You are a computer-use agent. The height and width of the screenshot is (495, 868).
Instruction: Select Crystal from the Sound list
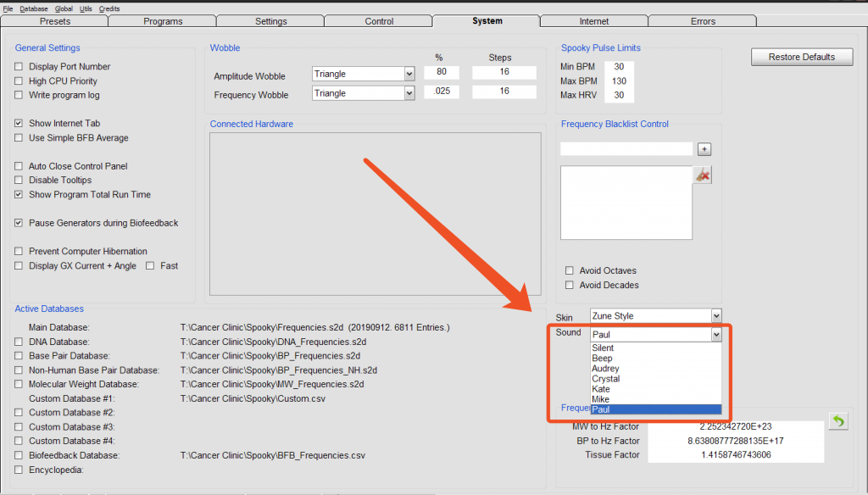[605, 379]
